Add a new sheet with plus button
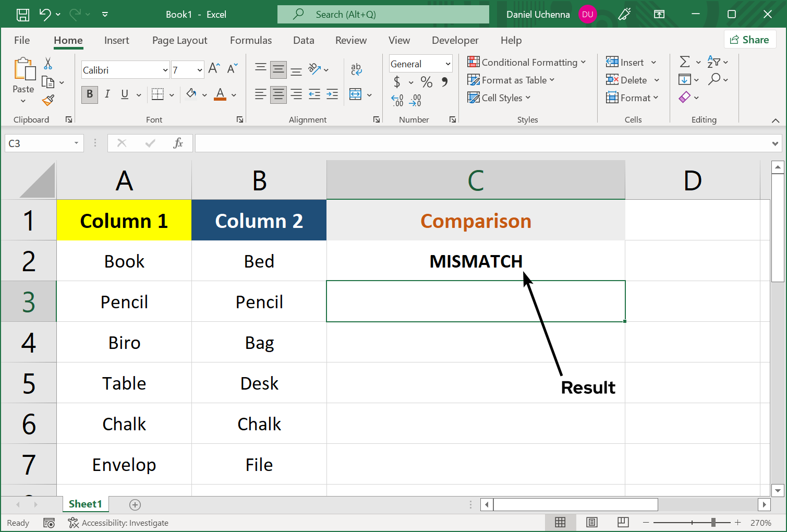Image resolution: width=787 pixels, height=532 pixels. click(135, 504)
